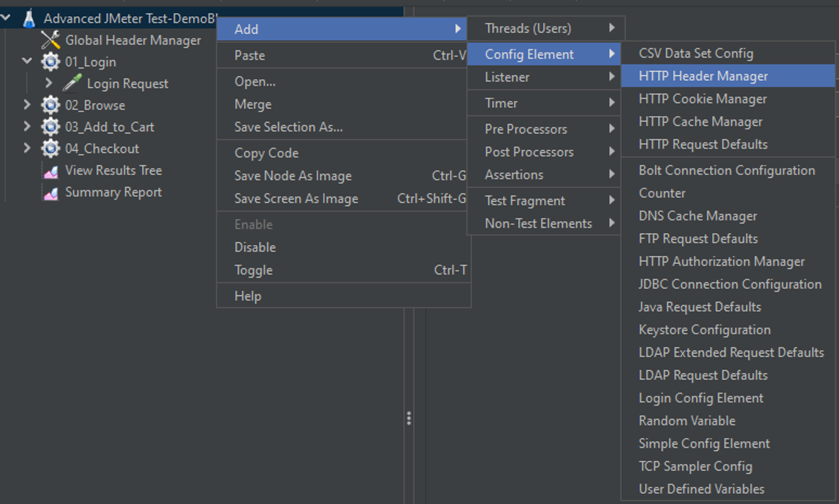
Task: Add LDAP Extended Request Defaults
Action: point(728,353)
